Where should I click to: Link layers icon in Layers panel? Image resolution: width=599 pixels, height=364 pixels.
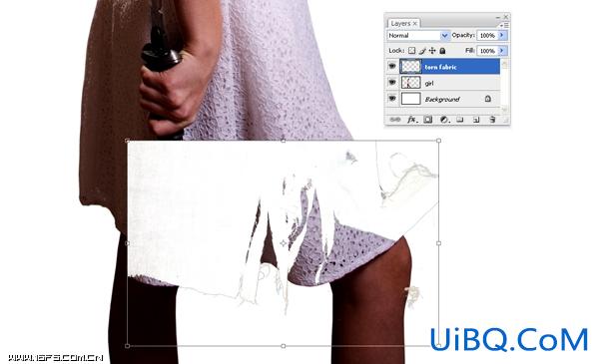click(395, 120)
